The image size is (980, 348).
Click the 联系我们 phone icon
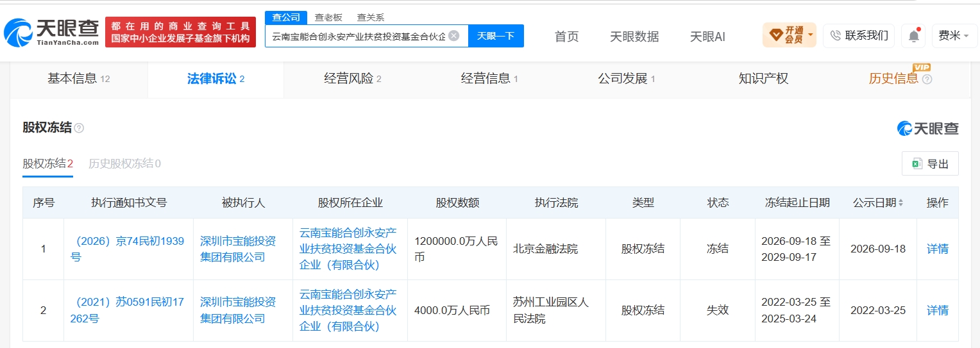point(835,36)
